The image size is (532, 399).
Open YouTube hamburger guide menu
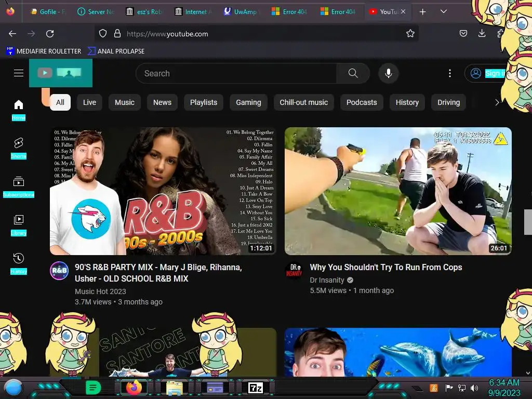click(19, 73)
